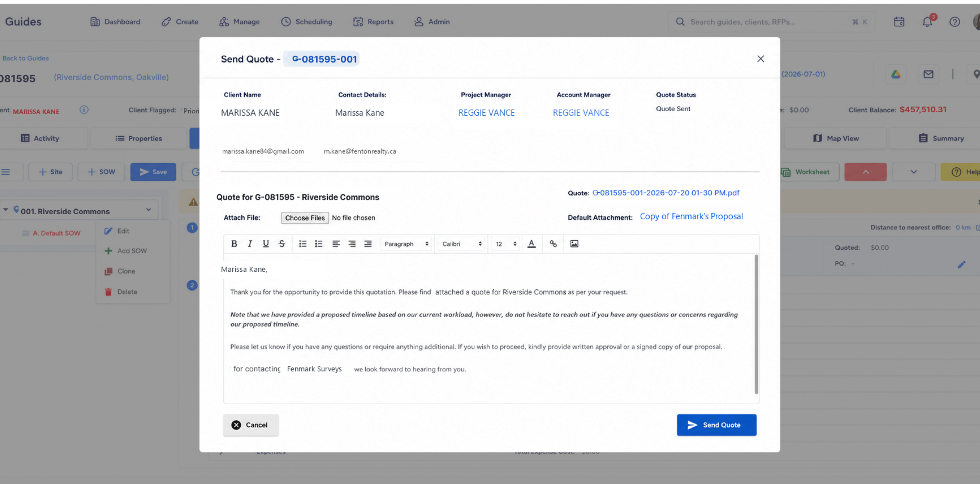Click the down chevron button by Worksheet
Image resolution: width=980 pixels, height=484 pixels.
[x=913, y=172]
